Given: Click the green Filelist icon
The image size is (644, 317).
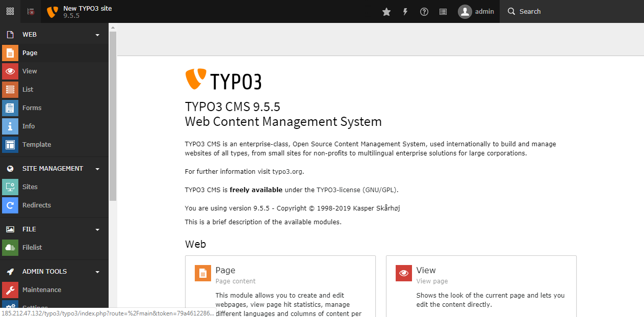Looking at the screenshot, I should [10, 248].
